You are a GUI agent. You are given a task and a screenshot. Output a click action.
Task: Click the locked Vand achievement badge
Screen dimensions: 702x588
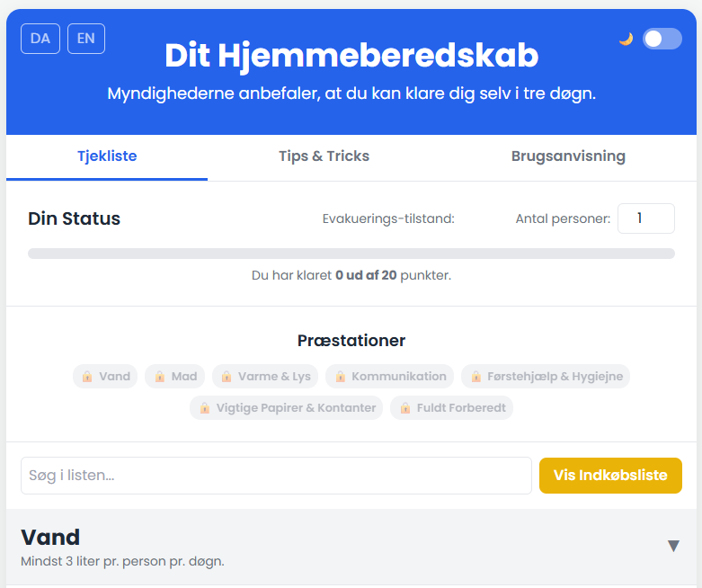coord(105,377)
